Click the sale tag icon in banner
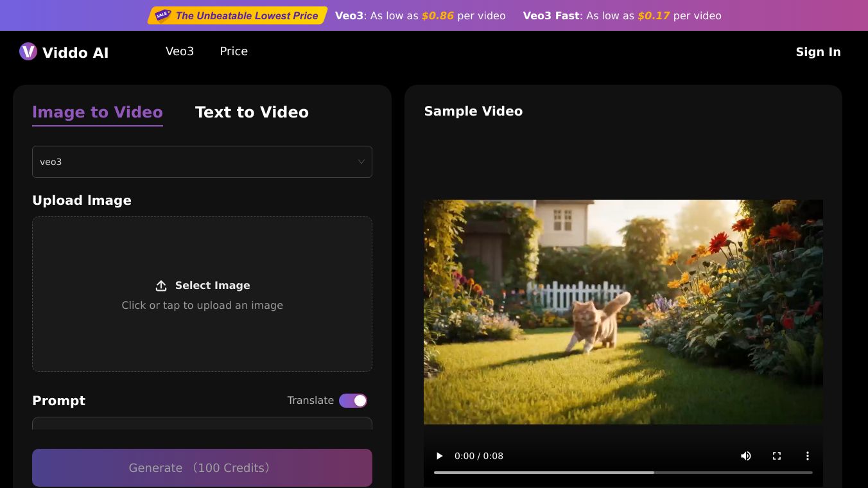Viewport: 868px width, 488px height. (x=163, y=15)
